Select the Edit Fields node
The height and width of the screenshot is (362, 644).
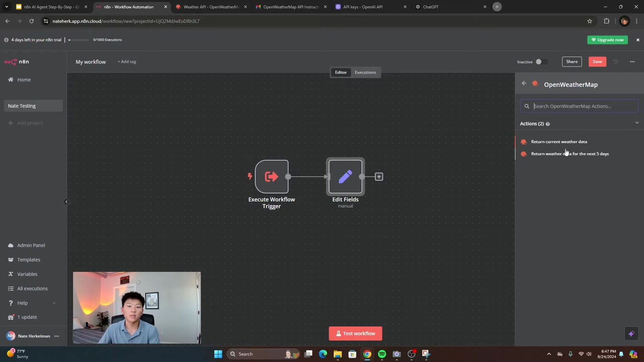pos(345,177)
